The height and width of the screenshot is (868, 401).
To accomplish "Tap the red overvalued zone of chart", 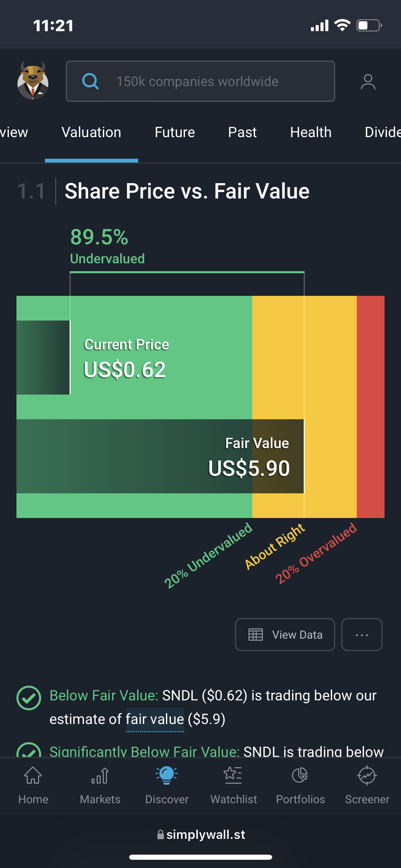I will (370, 407).
